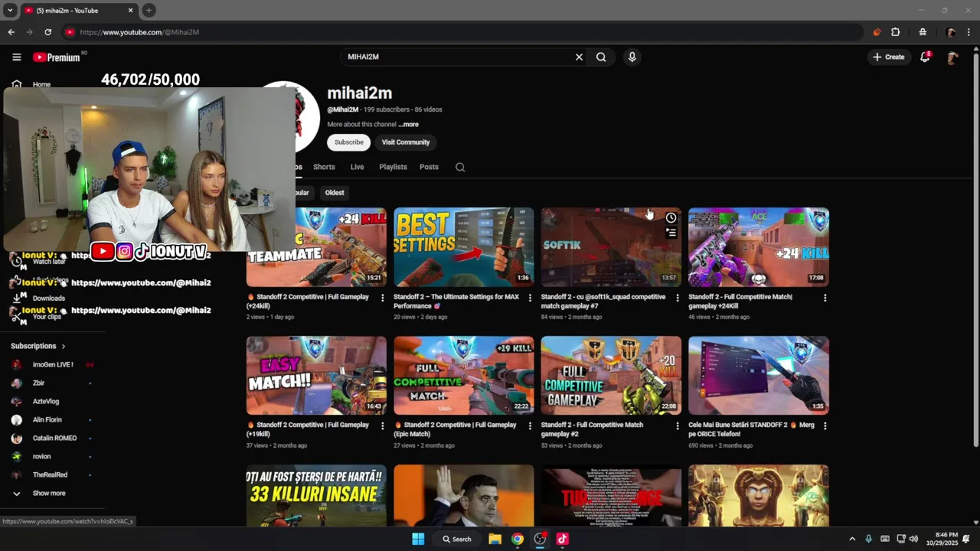Viewport: 980px width, 551px height.
Task: Subscribe to mihai2m channel
Action: pyautogui.click(x=348, y=142)
